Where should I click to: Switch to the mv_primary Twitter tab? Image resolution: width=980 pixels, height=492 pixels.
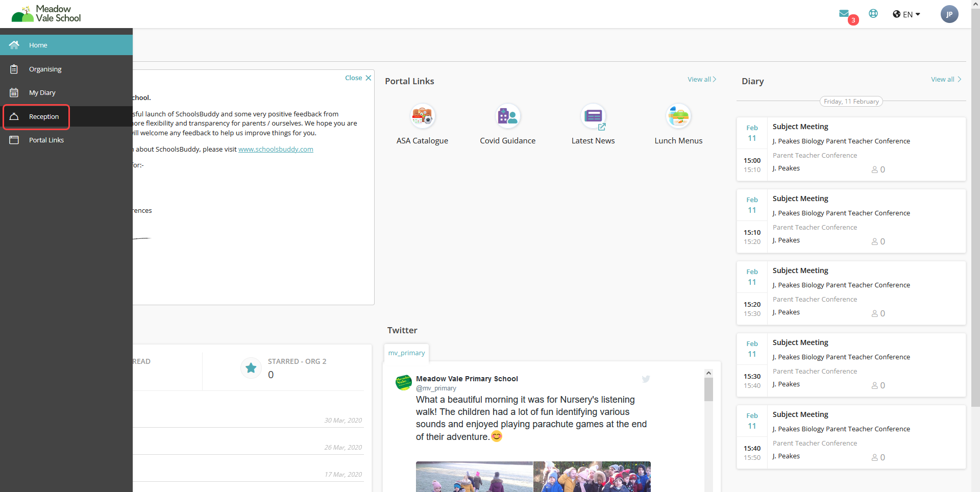(406, 353)
